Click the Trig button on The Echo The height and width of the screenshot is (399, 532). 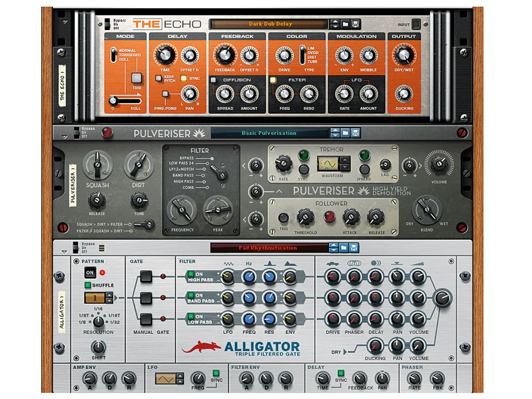(136, 78)
